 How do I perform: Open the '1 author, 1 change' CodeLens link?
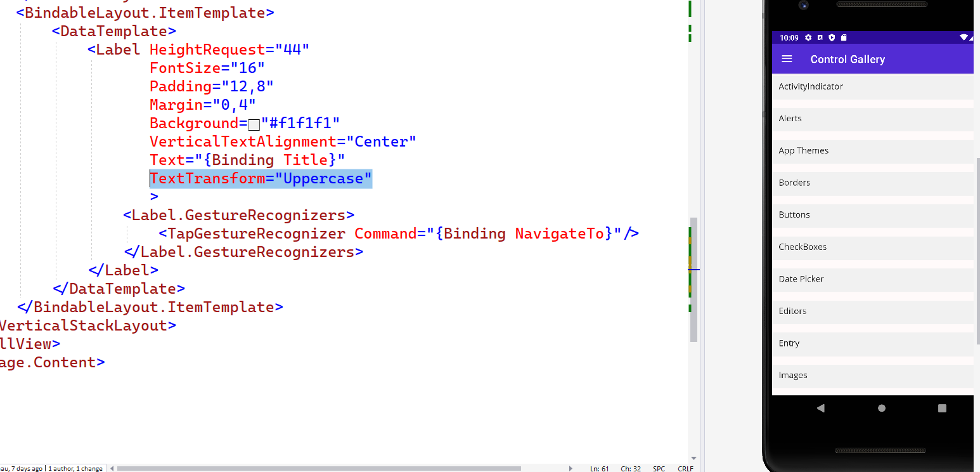(75, 468)
